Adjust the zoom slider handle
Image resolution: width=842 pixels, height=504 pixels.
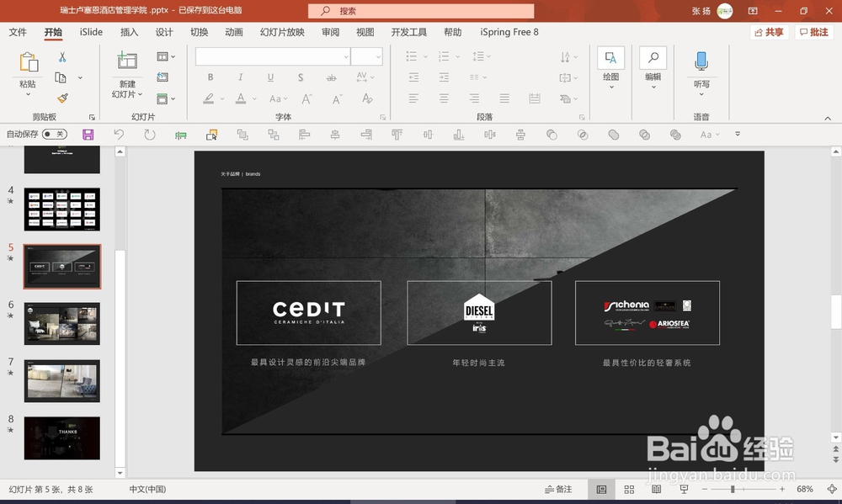click(733, 489)
